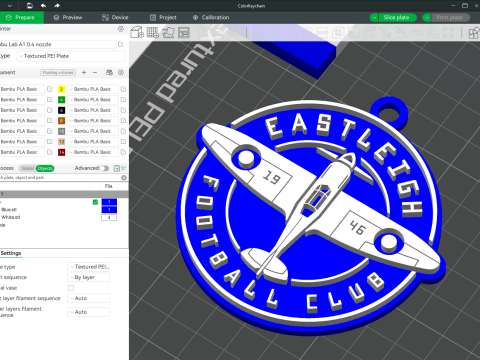Open filament 4 Bambu PLA Basic dropdown
Viewport: 480px width, 360px height.
tap(93, 100)
